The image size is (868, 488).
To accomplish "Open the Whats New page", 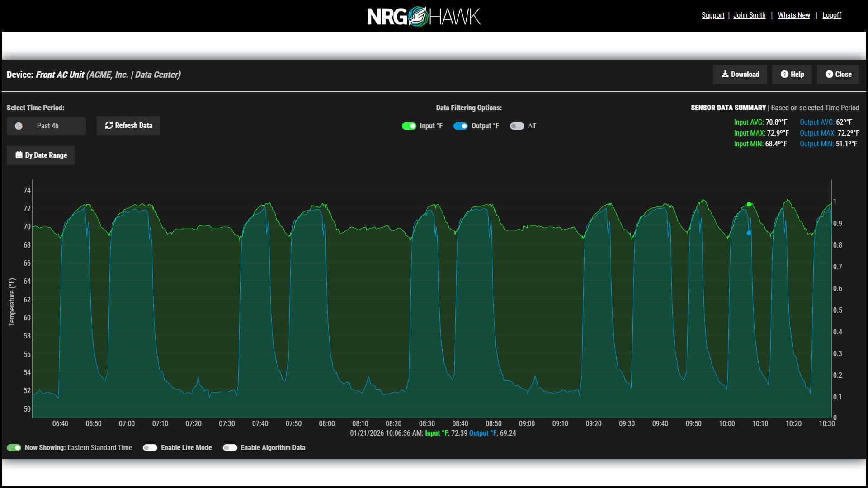I will 794,15.
